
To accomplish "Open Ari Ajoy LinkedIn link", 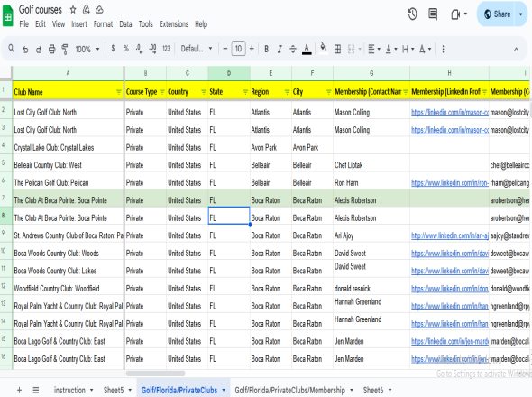I will click(x=450, y=235).
